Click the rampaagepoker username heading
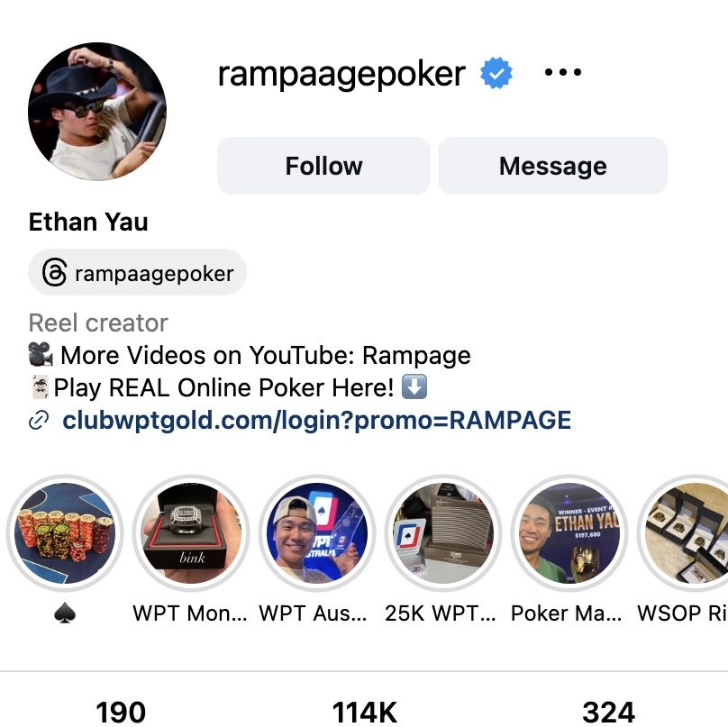The image size is (728, 727). pos(341,74)
